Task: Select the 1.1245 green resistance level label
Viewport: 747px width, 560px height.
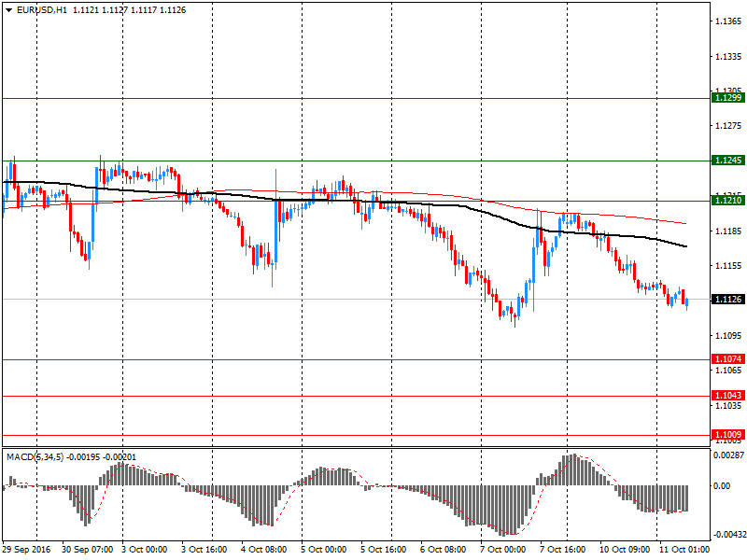Action: coord(728,160)
